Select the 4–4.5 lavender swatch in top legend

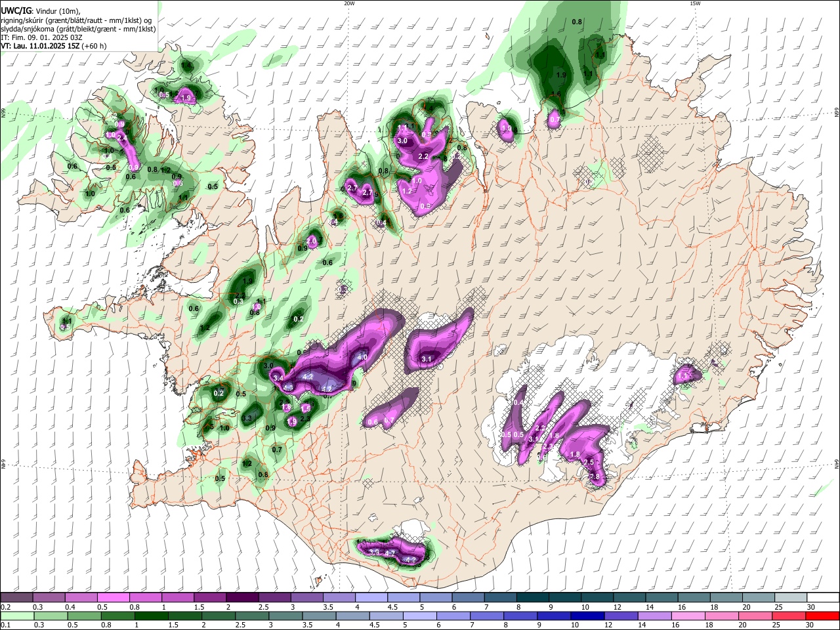(371, 598)
